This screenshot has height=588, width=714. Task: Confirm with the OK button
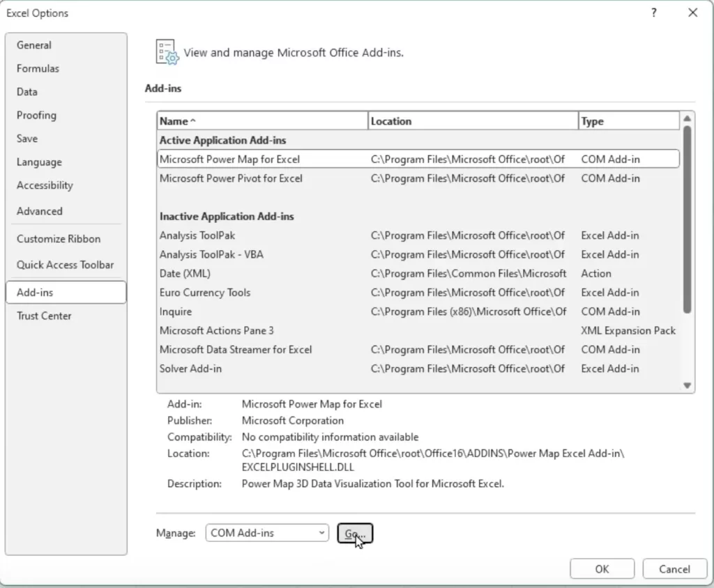[x=602, y=569]
